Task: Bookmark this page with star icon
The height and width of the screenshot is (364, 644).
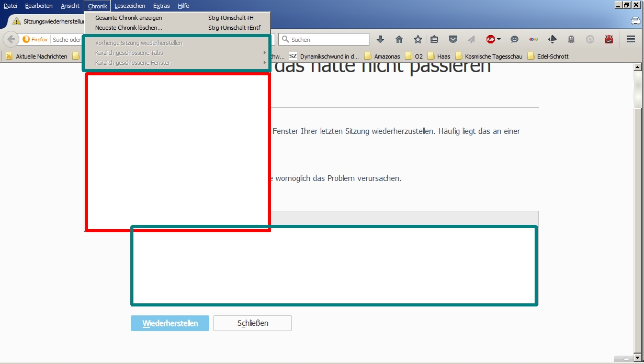Action: [418, 39]
